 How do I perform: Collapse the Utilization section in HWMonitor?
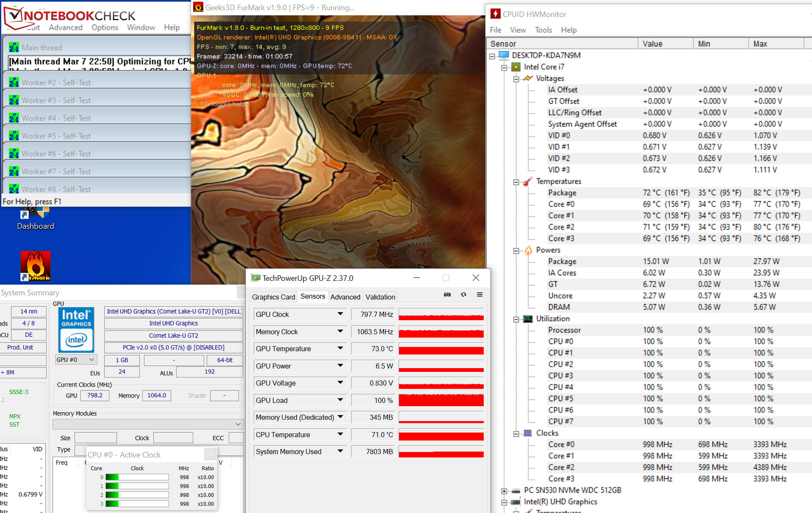click(516, 319)
